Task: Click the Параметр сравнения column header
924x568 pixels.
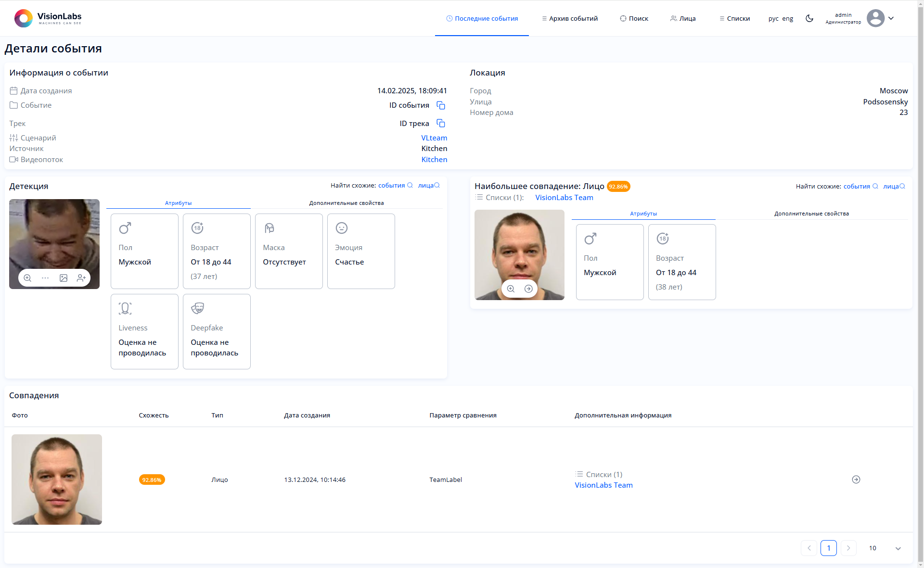Action: (x=463, y=416)
